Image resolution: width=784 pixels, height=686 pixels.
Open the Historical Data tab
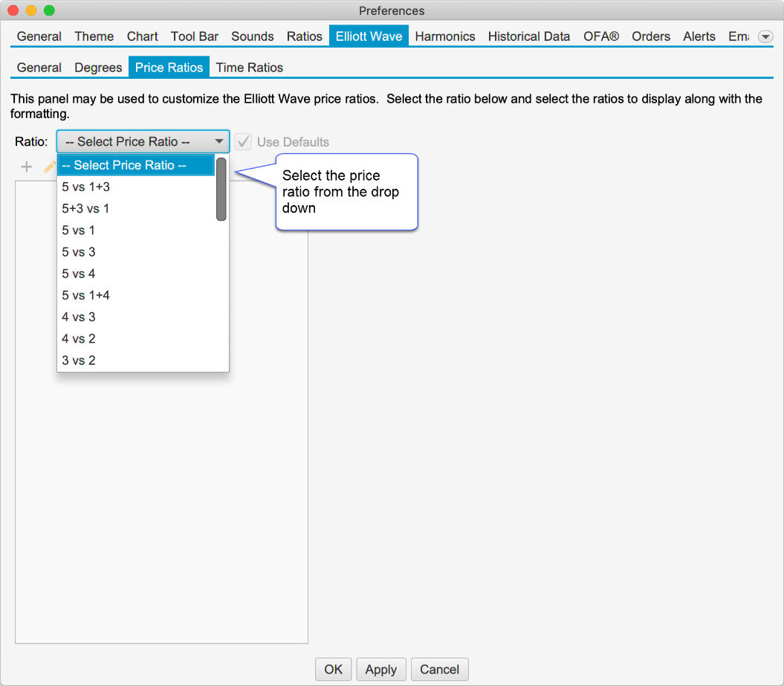[529, 36]
